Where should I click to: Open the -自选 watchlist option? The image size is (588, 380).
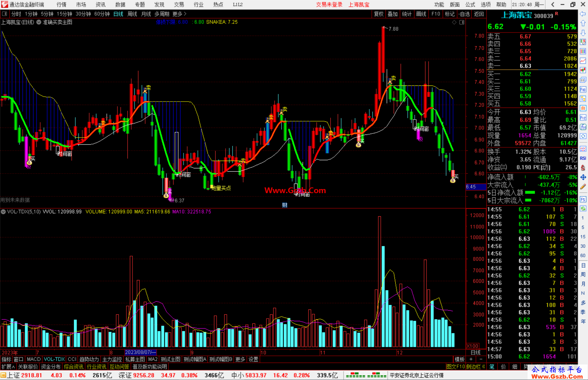pos(464,14)
